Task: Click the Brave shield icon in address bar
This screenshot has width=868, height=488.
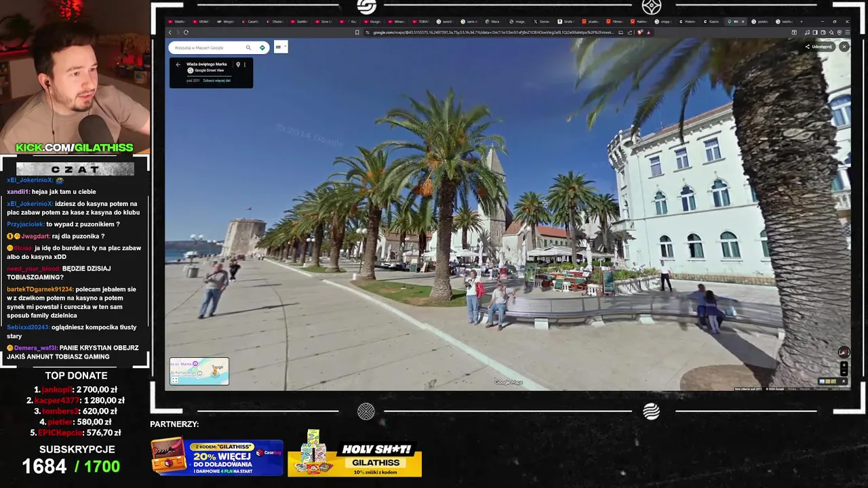Action: click(x=640, y=33)
